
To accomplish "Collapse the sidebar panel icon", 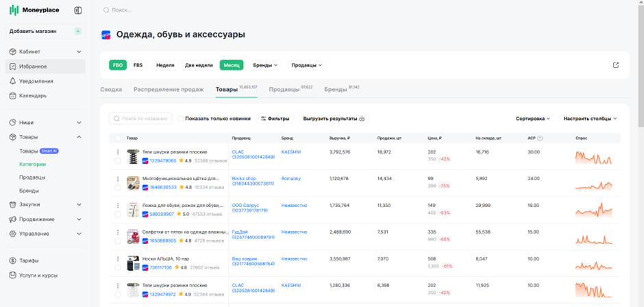I will (78, 10).
